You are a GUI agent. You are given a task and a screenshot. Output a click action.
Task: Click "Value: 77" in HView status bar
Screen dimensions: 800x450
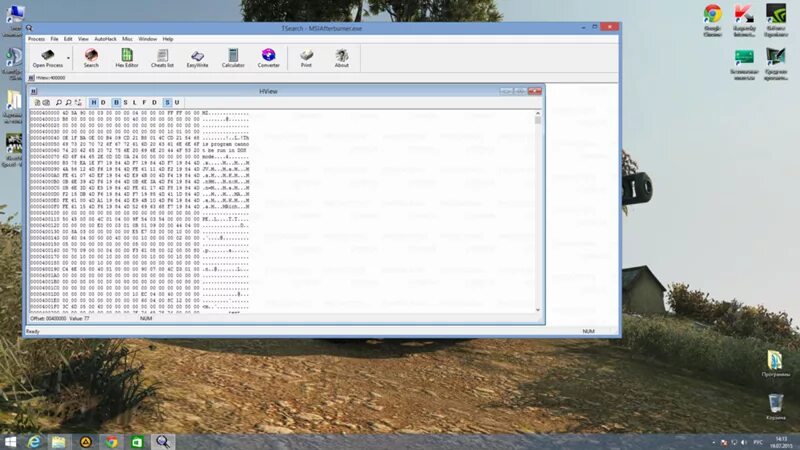(79, 318)
